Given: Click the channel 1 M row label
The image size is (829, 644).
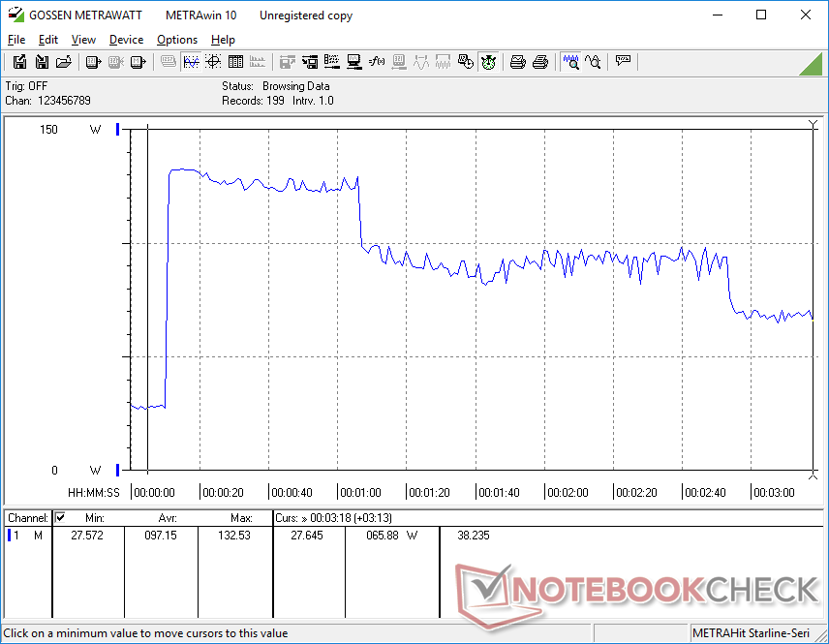Looking at the screenshot, I should [x=30, y=536].
